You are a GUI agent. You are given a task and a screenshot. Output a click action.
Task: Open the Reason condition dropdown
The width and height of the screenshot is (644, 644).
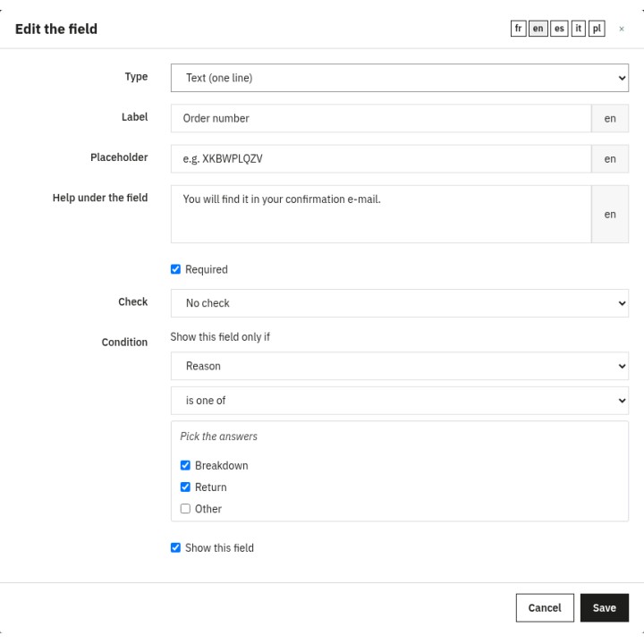(x=400, y=366)
